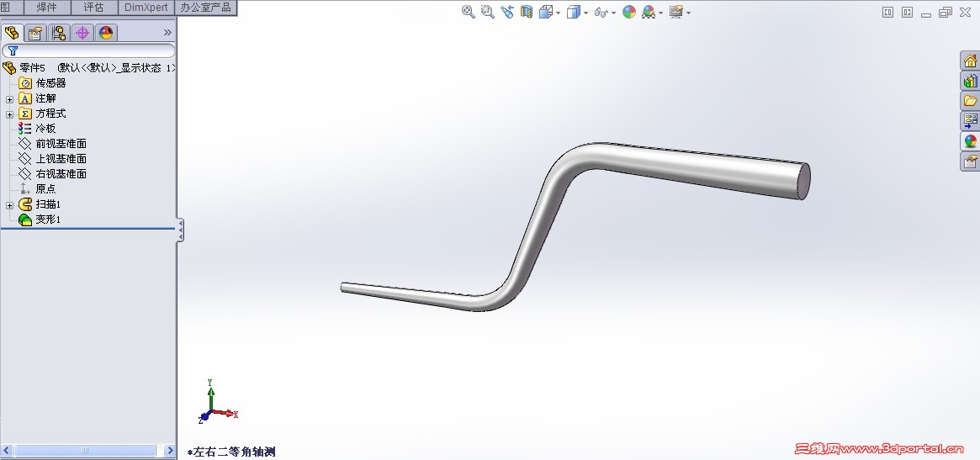Open the View Palette task pane icon
This screenshot has width=980, height=460.
coord(970,120)
